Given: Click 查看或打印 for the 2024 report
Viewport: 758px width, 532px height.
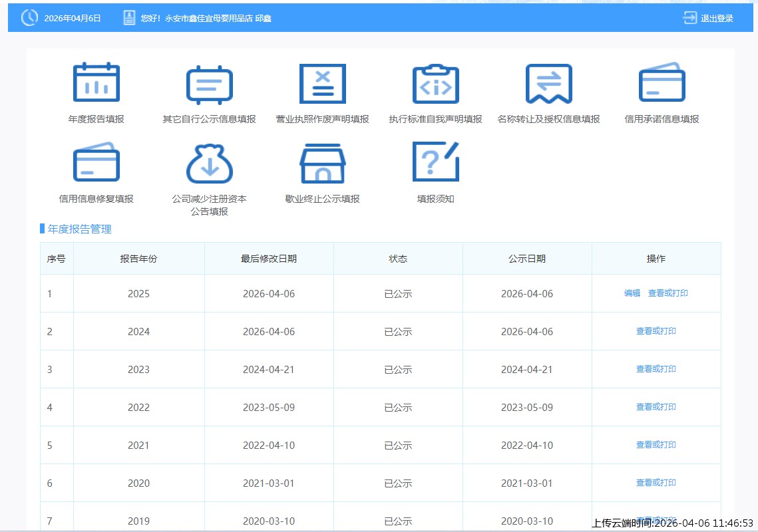Looking at the screenshot, I should click(x=656, y=331).
